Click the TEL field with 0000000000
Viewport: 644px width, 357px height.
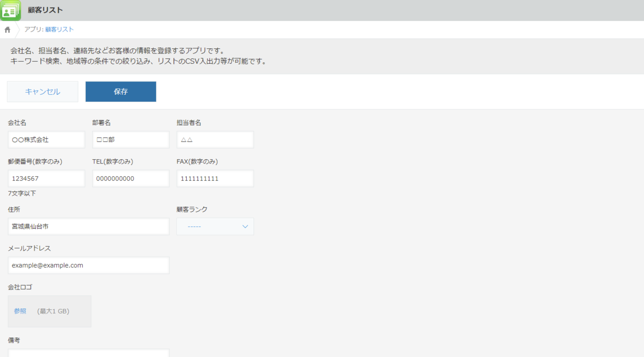[130, 178]
